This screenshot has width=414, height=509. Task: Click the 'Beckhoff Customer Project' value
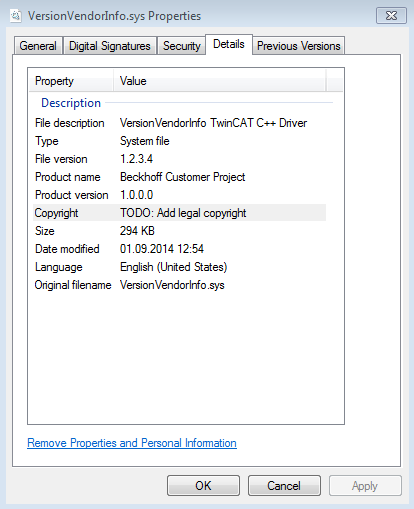click(182, 177)
